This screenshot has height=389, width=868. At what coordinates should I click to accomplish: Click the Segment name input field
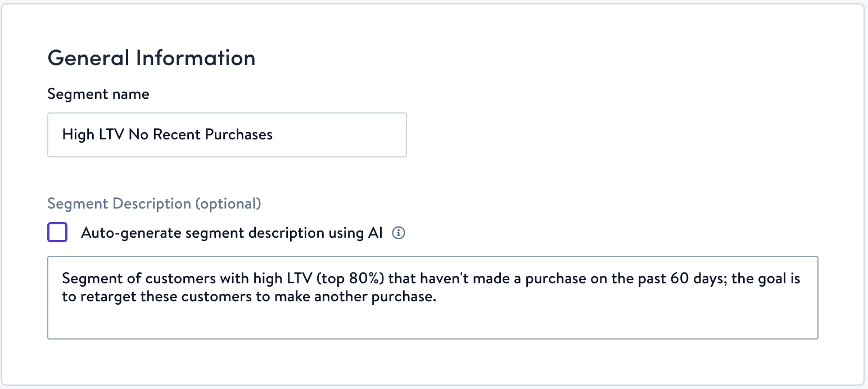tap(227, 135)
